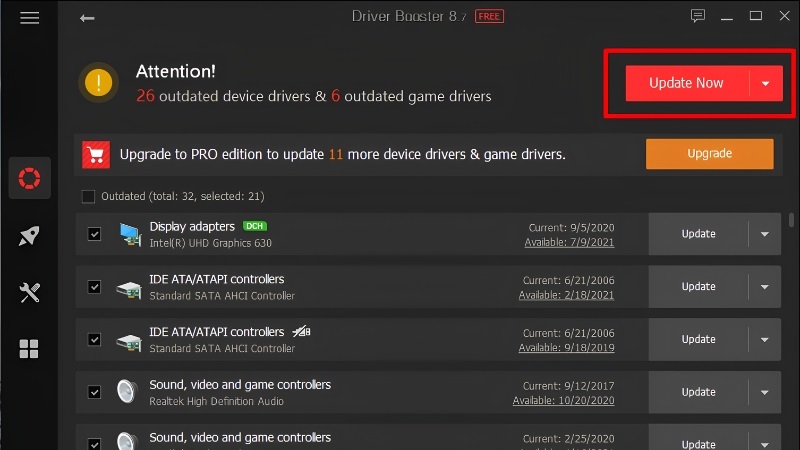Uncheck the Display adapters checkbox

point(94,234)
